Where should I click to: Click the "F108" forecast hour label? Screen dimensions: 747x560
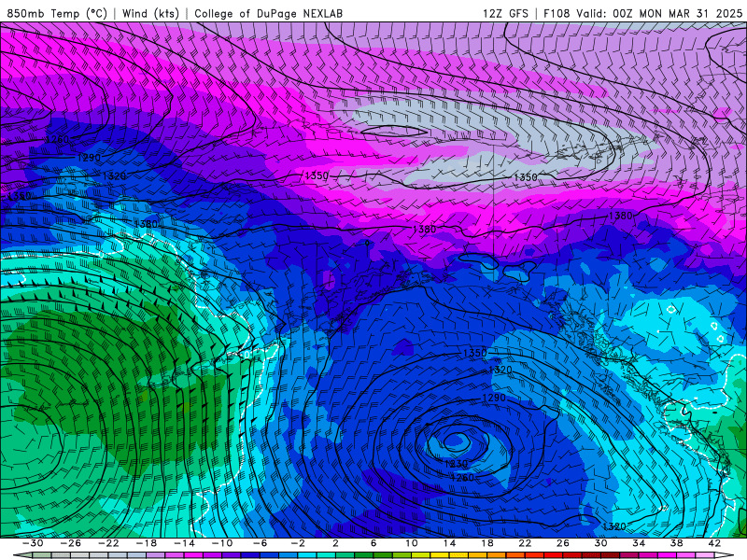point(557,13)
